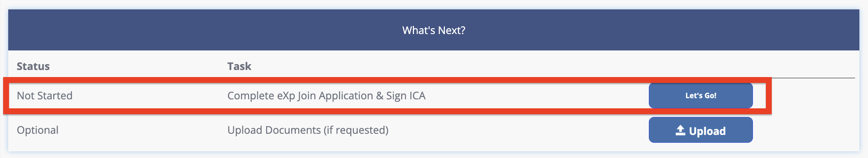Viewport: 868px width, 158px height.
Task: Click the word eXp in the task
Action: coord(286,95)
